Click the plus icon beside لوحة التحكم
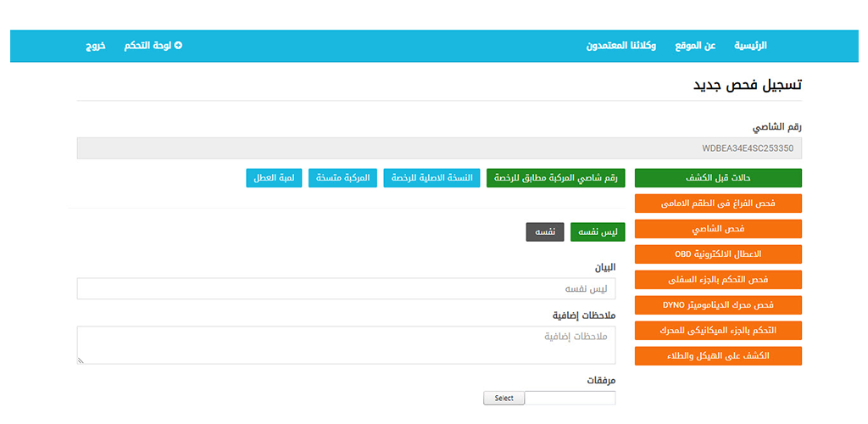Image resolution: width=868 pixels, height=424 pixels. point(178,46)
